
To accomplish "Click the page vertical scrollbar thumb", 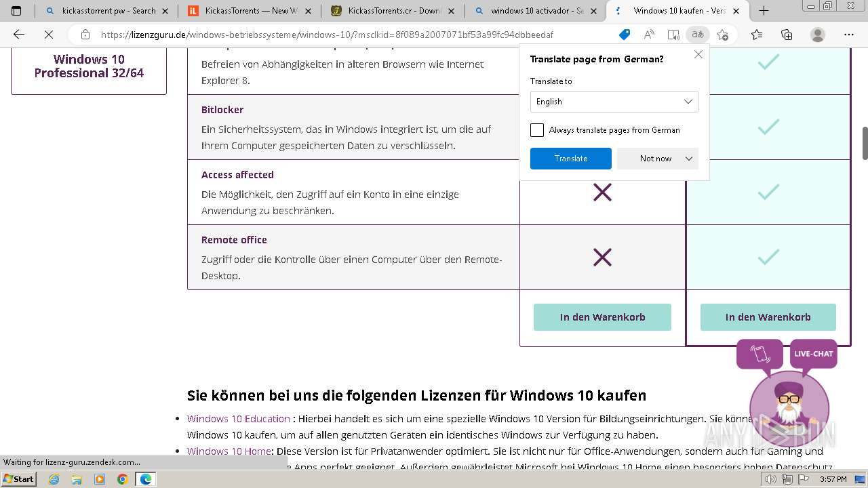I will tap(865, 143).
